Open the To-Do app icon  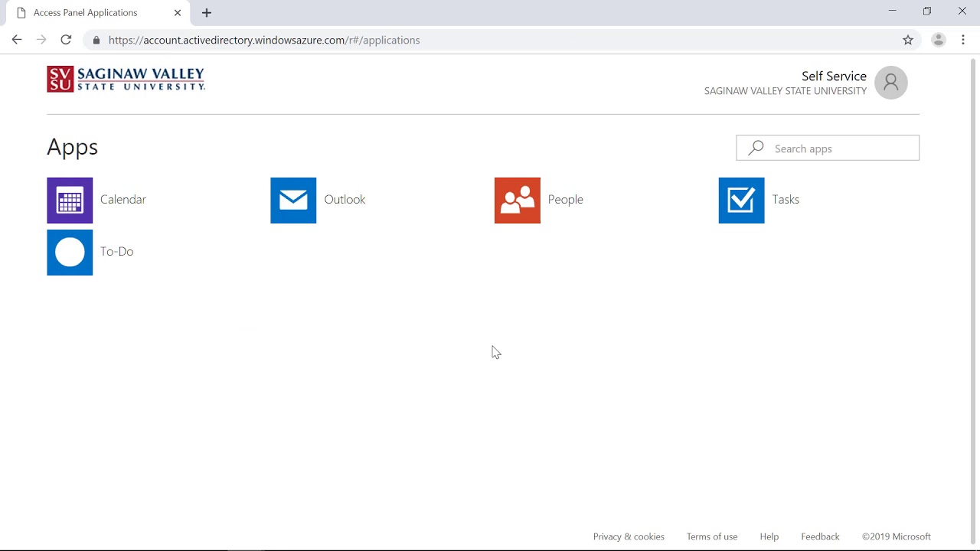[70, 253]
